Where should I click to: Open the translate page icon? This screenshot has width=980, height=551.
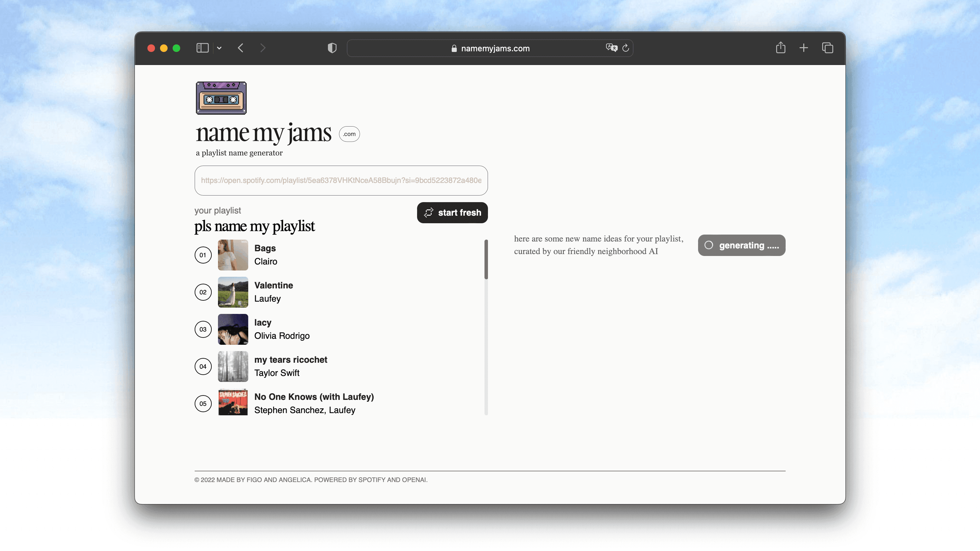click(611, 48)
